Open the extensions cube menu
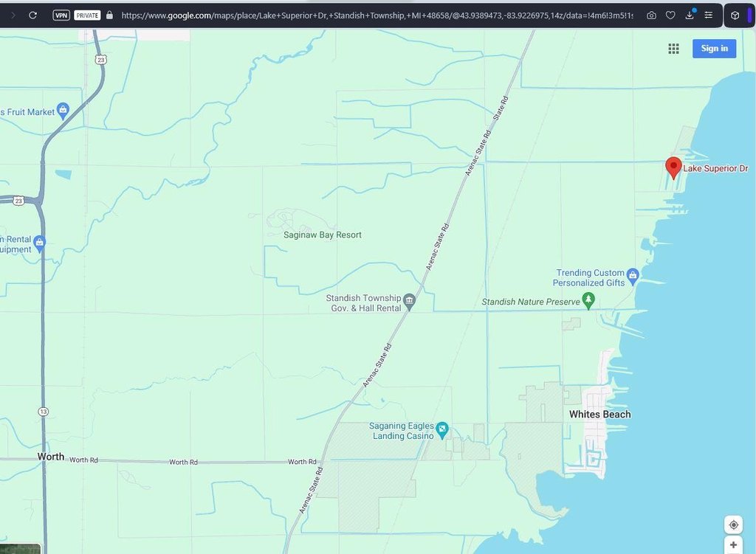756x554 pixels. click(x=735, y=15)
